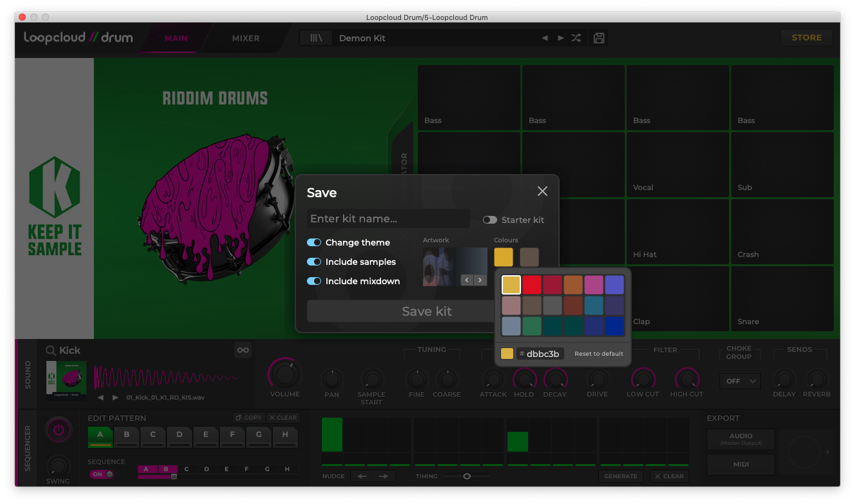
Task: Select the next sample arrow under waveform
Action: tap(115, 398)
